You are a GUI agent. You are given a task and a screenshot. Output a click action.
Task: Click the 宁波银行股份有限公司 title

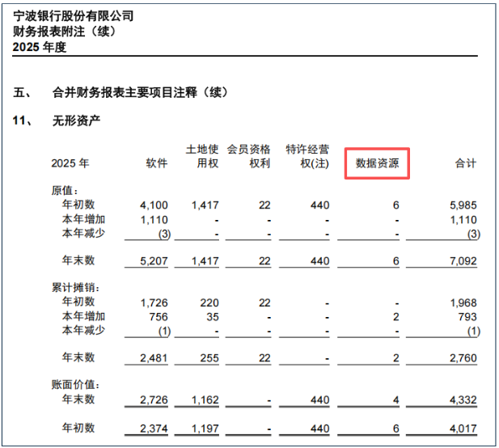pyautogui.click(x=74, y=15)
